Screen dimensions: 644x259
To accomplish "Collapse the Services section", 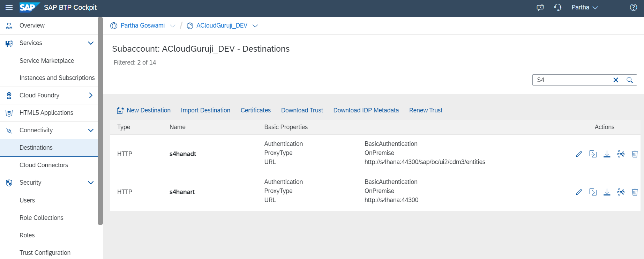I will point(91,43).
